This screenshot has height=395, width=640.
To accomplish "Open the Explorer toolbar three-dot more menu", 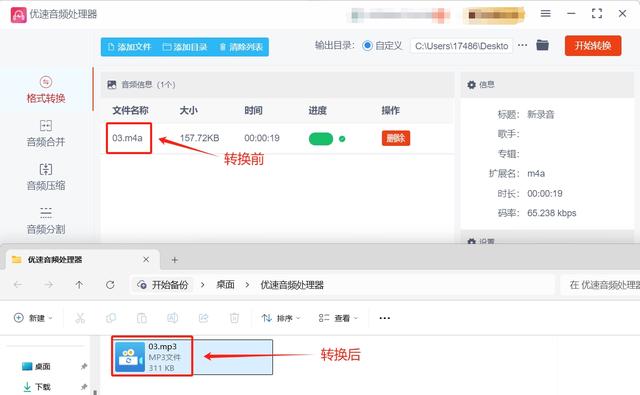I will pos(384,318).
